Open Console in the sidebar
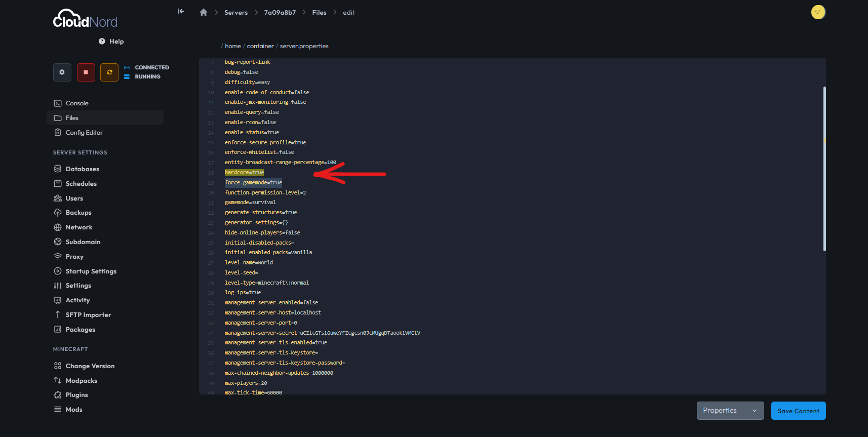Image resolution: width=868 pixels, height=437 pixels. coord(77,103)
